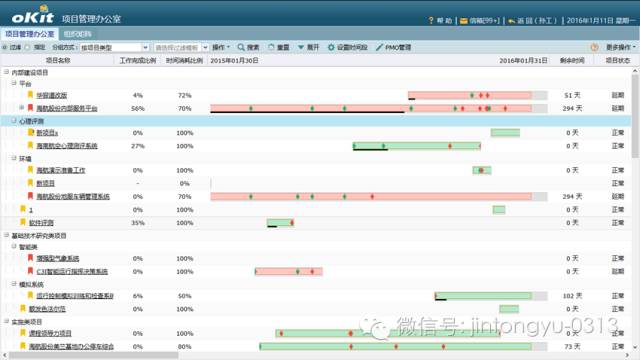Click the 帮助 header link

coord(444,20)
